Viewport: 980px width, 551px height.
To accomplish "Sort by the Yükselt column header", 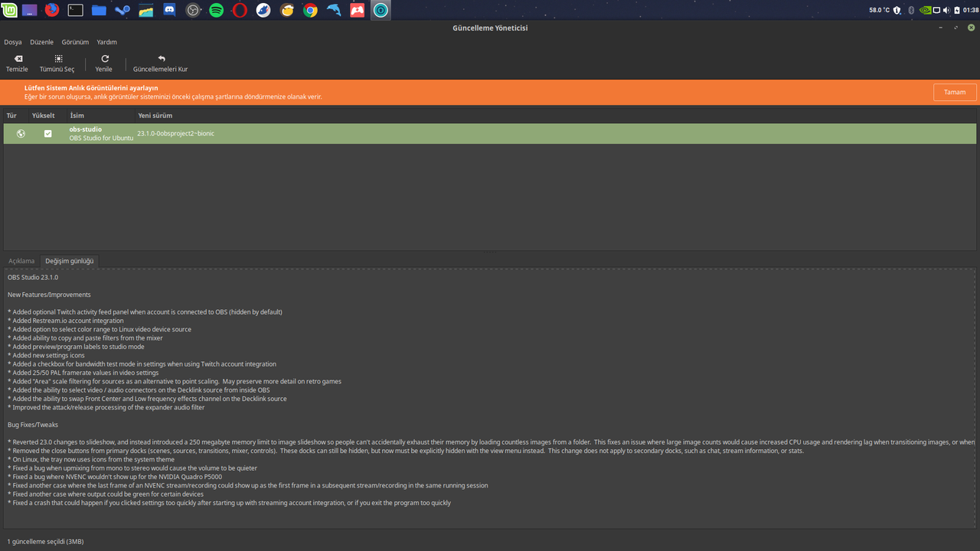I will click(44, 116).
